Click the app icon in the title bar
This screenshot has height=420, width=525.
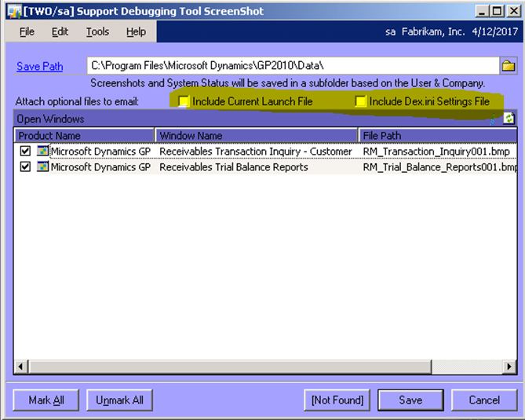point(14,12)
